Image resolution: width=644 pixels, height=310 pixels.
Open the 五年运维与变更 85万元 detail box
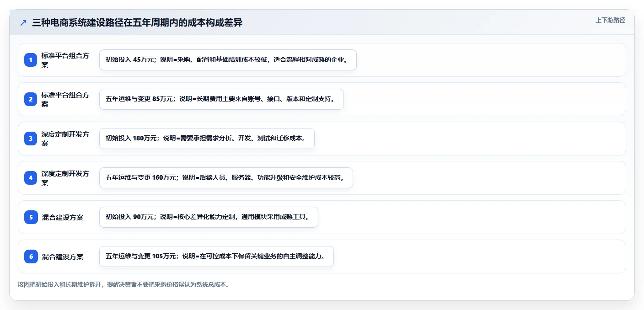tap(221, 99)
